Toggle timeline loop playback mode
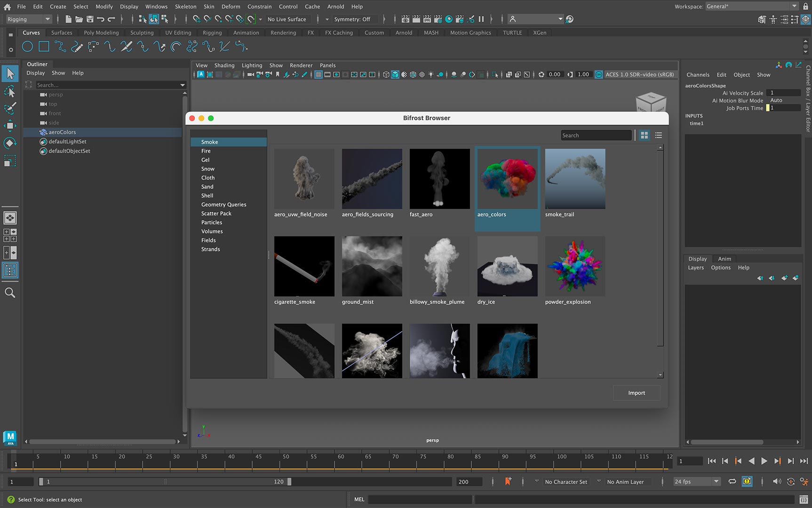Screen dimensions: 812x508 (732, 481)
